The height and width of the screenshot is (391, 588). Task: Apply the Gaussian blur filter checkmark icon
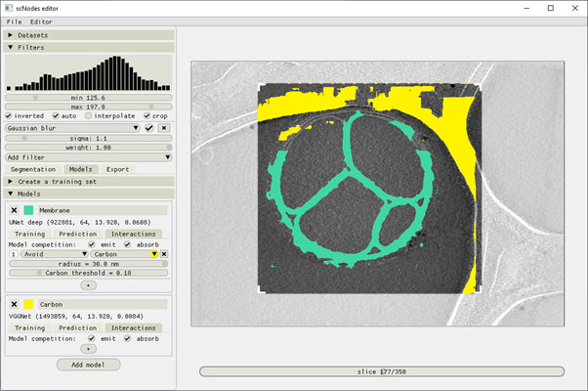pyautogui.click(x=149, y=128)
